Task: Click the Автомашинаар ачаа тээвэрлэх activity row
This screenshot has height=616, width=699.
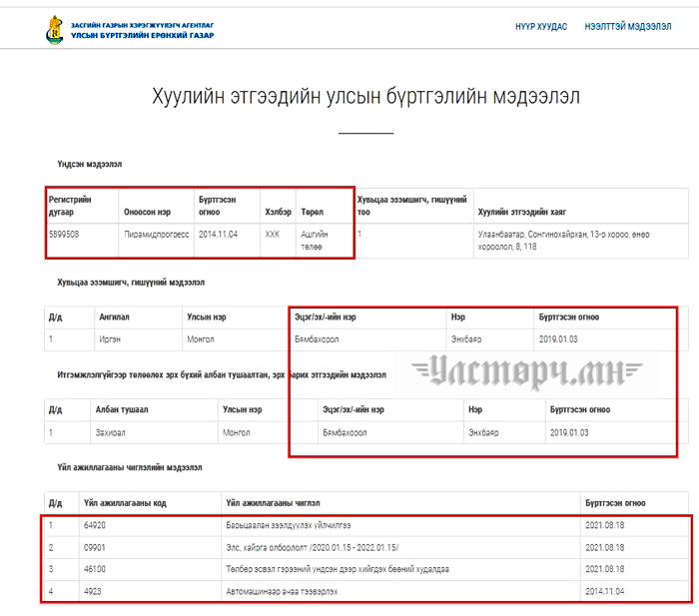Action: click(x=282, y=591)
